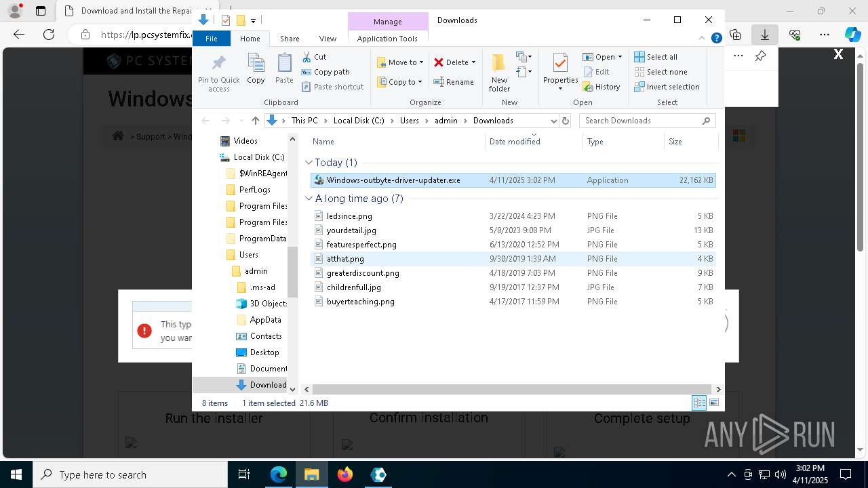Open Quick Access Toolbar customize arrow
The height and width of the screenshot is (488, 868).
253,20
